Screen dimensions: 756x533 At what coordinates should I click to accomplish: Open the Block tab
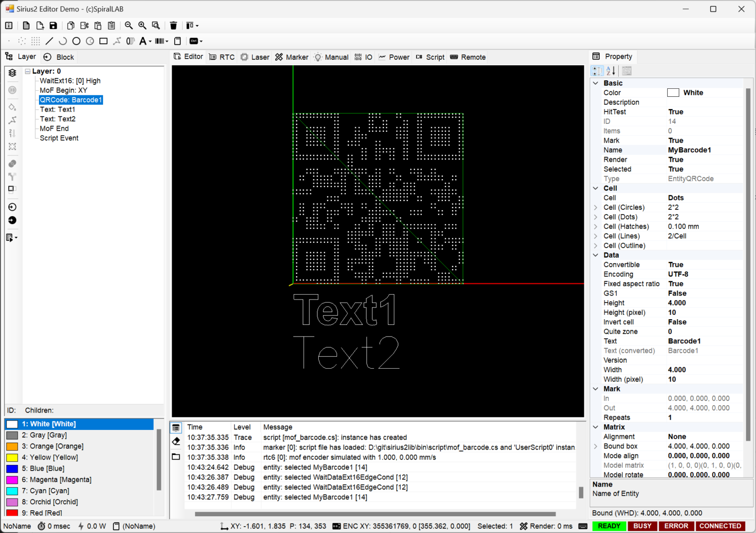(x=59, y=57)
